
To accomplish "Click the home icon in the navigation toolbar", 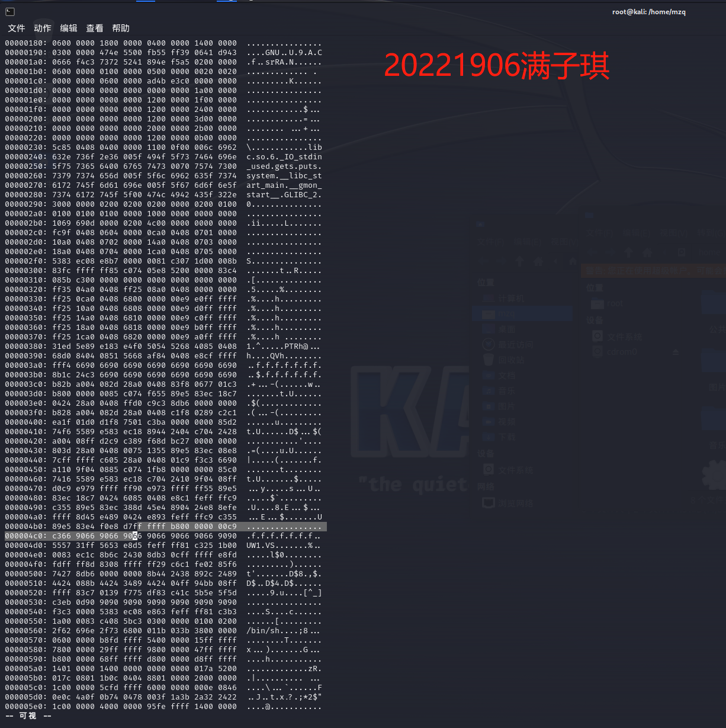I will pos(647,252).
